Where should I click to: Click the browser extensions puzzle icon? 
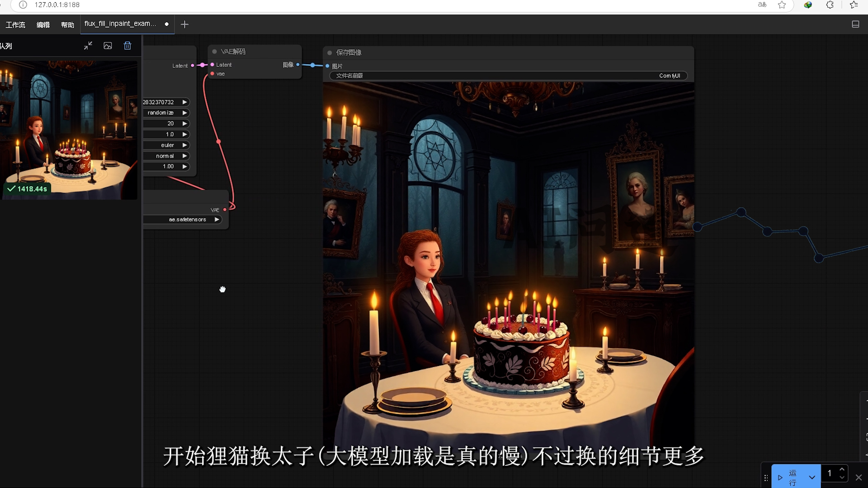point(830,5)
